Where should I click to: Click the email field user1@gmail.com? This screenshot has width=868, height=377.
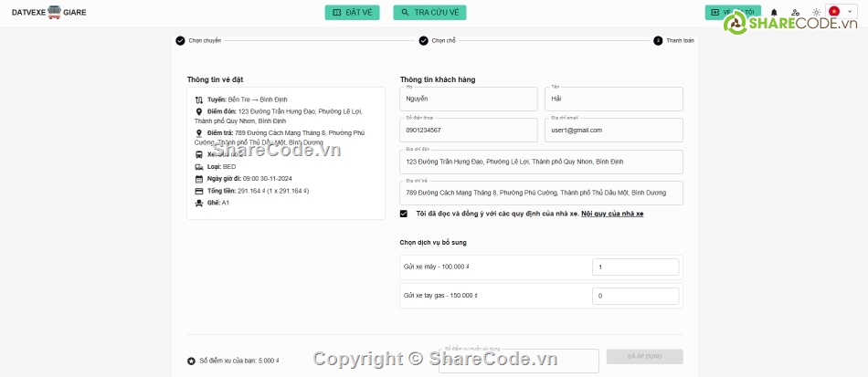(614, 130)
